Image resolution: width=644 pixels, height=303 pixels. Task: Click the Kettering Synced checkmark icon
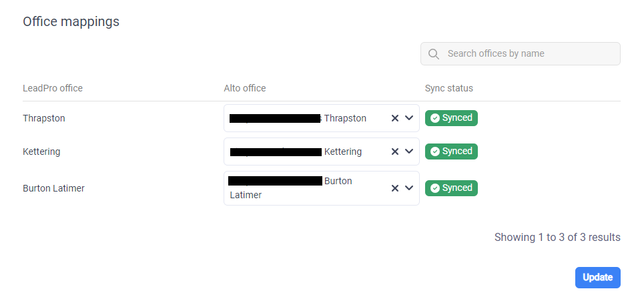pos(435,151)
